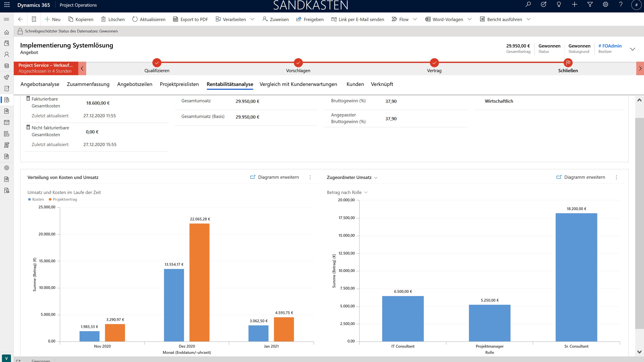644x362 pixels.
Task: Open the calendar icon in the sidebar
Action: (x=7, y=122)
